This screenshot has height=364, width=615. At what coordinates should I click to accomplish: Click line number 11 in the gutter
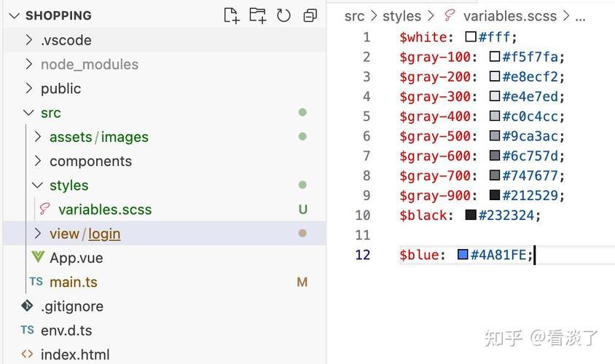362,235
